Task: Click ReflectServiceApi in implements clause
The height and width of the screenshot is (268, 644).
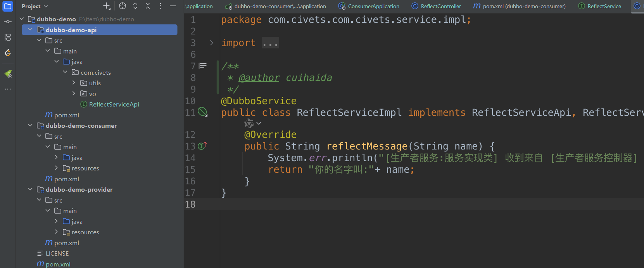Action: pyautogui.click(x=521, y=112)
